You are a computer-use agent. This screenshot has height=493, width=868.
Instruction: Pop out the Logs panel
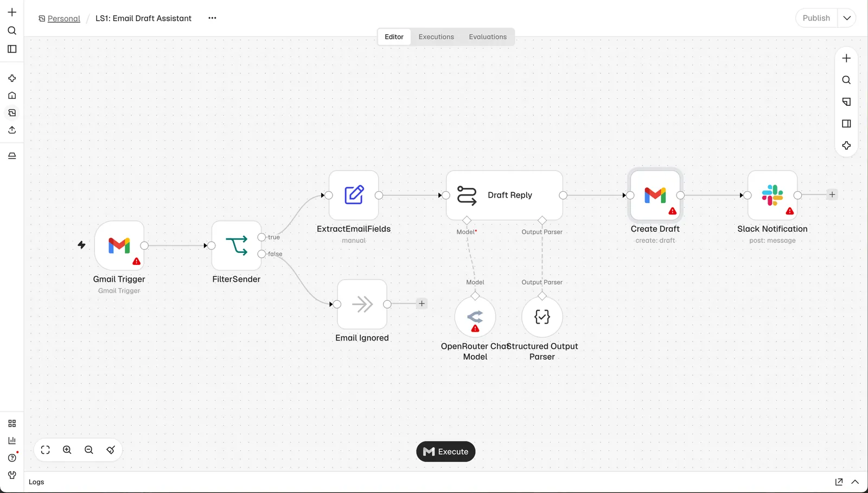coord(839,482)
